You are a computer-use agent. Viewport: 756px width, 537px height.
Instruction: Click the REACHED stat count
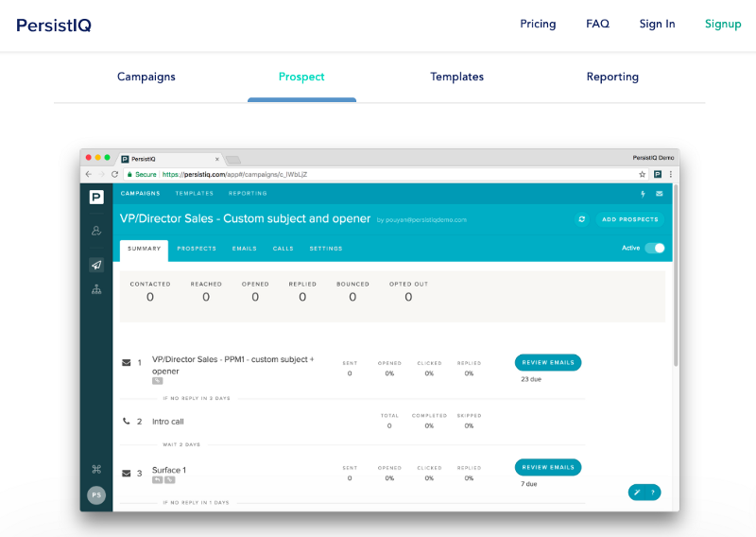coord(206,297)
